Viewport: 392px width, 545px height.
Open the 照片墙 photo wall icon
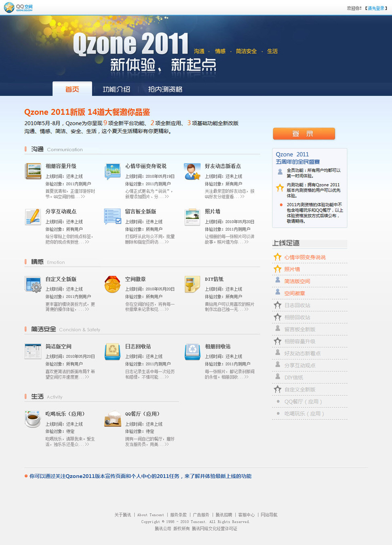tap(192, 216)
